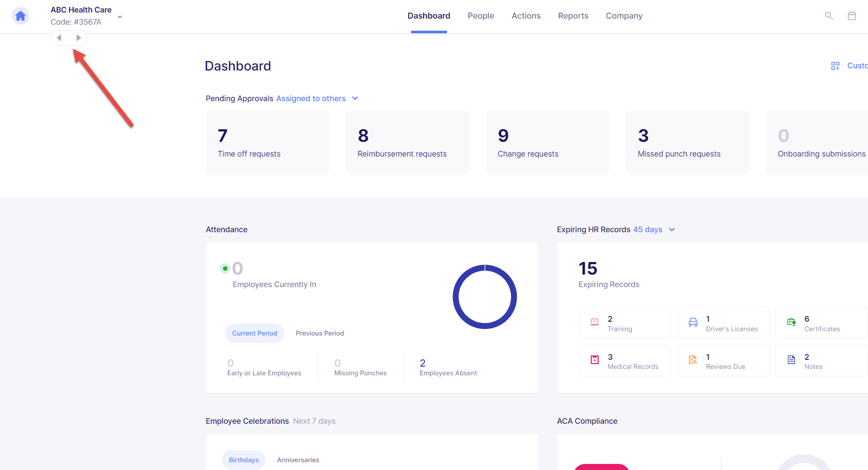Click Employees Currently In label

tap(274, 285)
